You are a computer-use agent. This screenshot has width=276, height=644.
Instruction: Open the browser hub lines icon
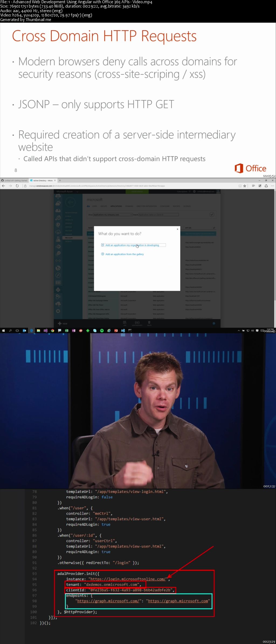click(x=253, y=186)
